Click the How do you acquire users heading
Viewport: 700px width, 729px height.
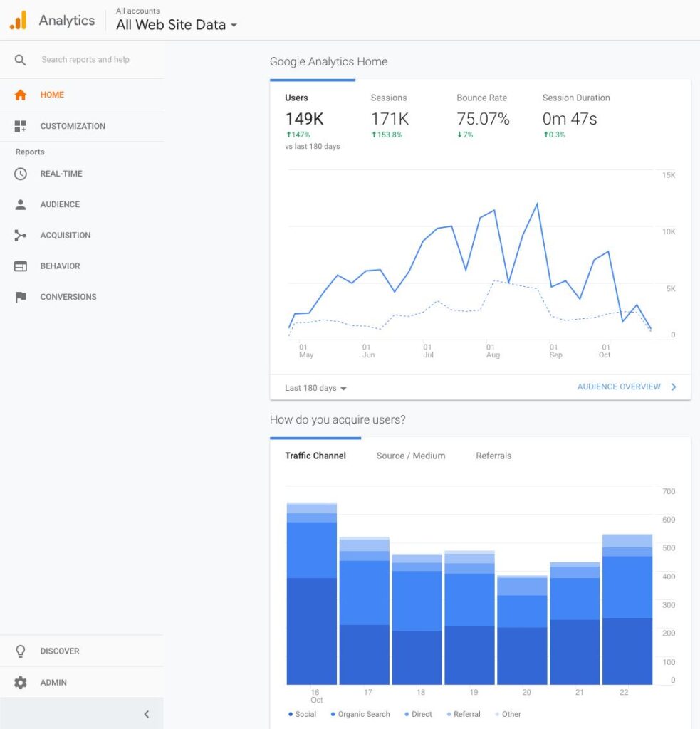(x=338, y=420)
